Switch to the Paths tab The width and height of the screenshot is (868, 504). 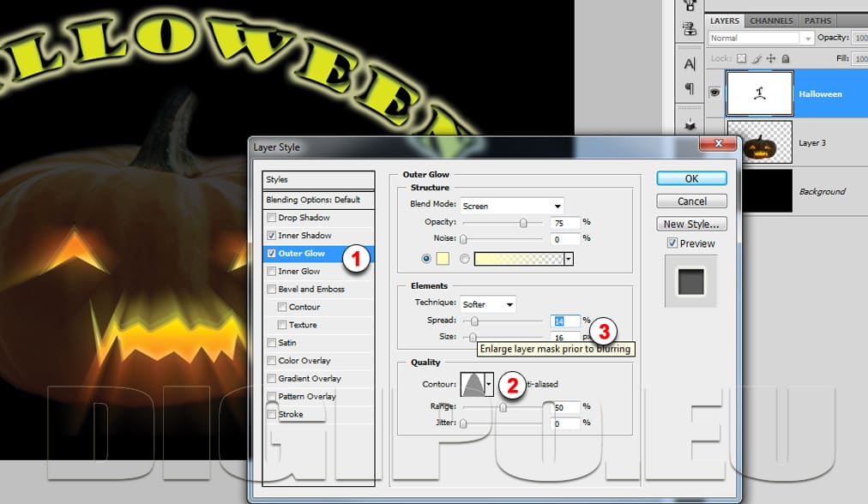[817, 21]
